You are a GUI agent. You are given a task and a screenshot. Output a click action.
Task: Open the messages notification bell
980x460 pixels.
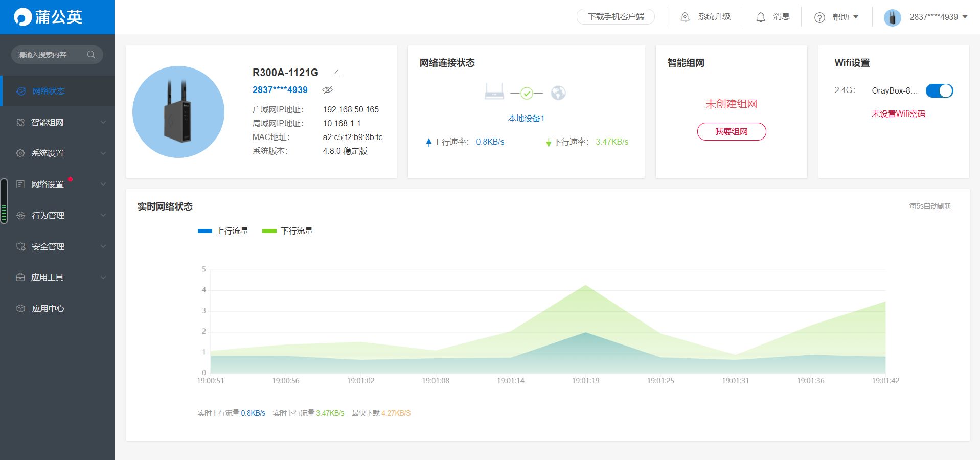click(761, 17)
